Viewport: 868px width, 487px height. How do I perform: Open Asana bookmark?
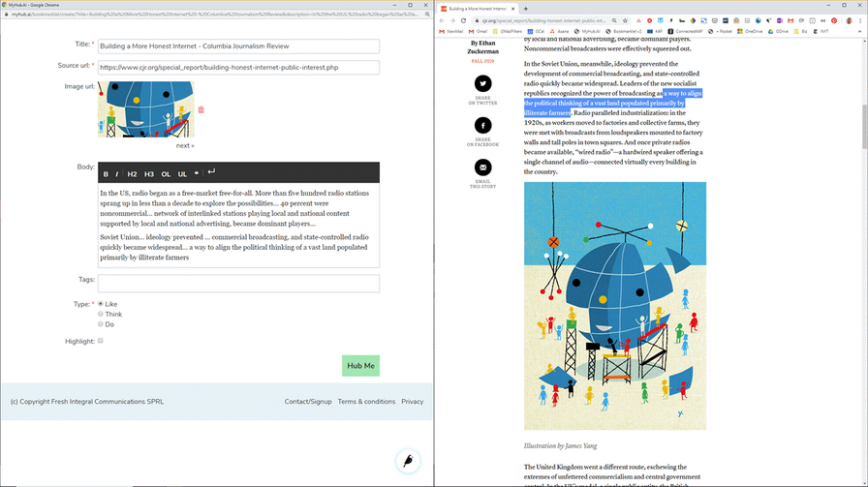tap(560, 32)
